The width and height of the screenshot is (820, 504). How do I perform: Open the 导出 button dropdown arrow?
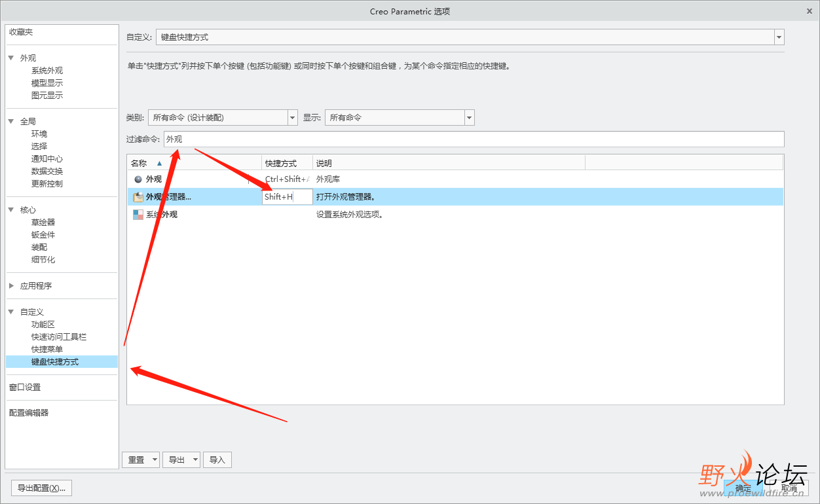tap(195, 460)
